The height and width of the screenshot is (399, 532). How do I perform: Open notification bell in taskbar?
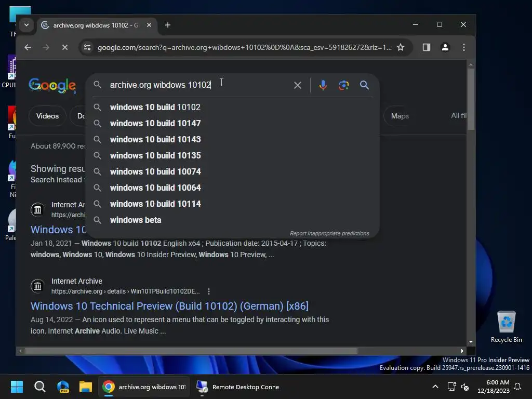[517, 387]
